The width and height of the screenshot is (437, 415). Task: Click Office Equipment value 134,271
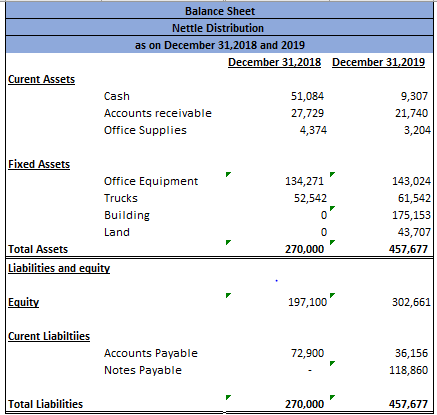(304, 181)
